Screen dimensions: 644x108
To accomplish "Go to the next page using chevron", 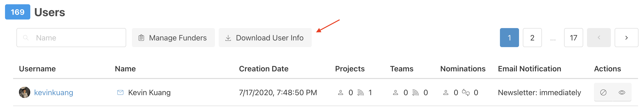I will [627, 38].
